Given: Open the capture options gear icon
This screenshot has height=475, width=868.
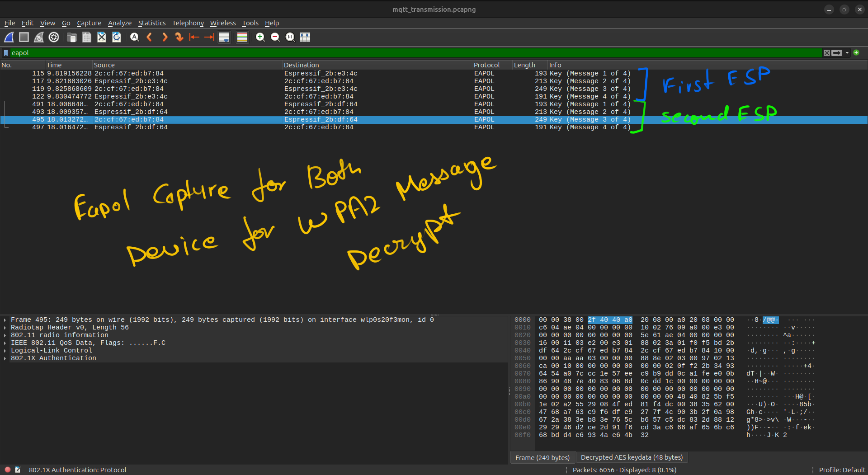Looking at the screenshot, I should click(54, 37).
